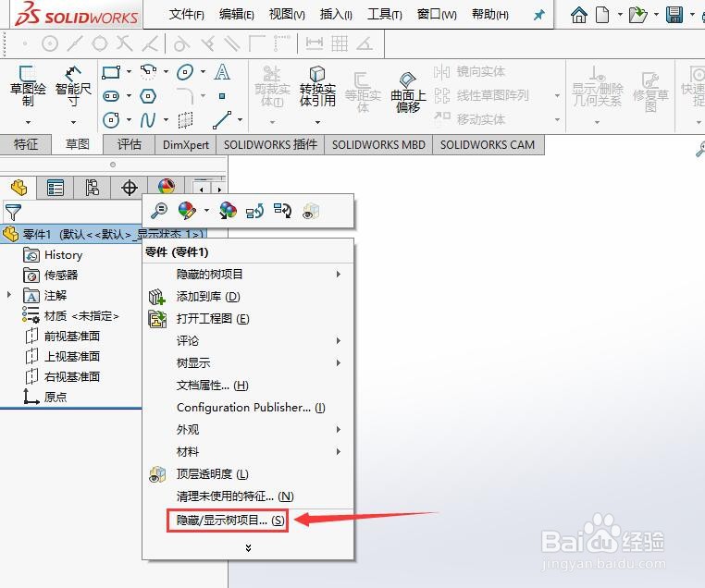Expand context menu with double chevron
The image size is (705, 588).
[248, 547]
